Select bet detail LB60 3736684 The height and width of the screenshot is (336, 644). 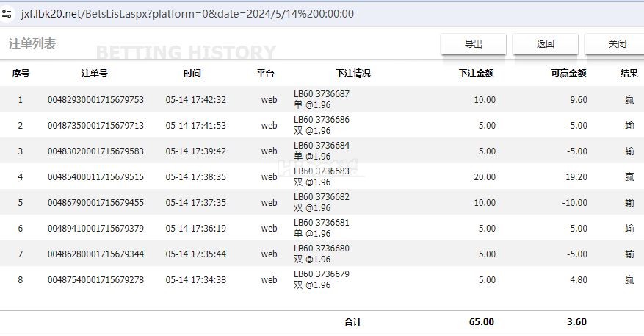pyautogui.click(x=322, y=145)
